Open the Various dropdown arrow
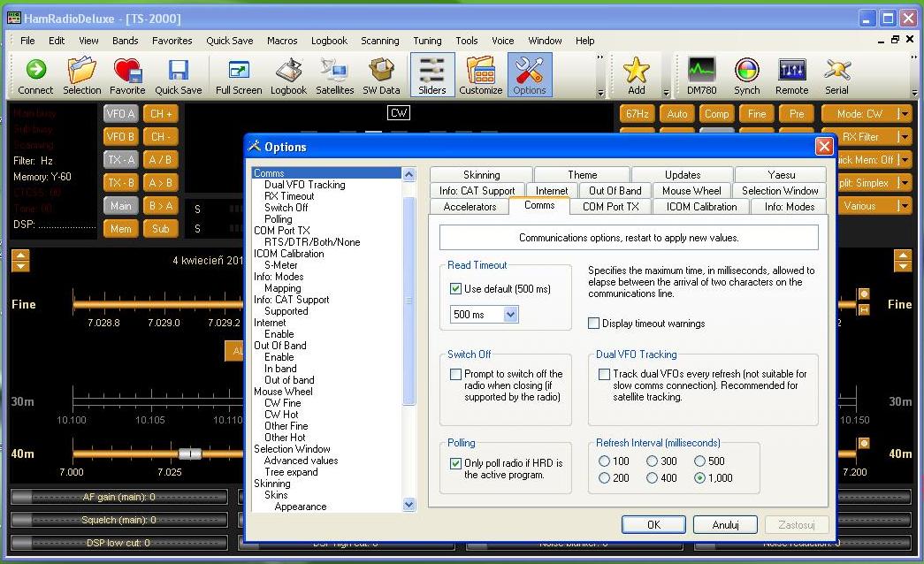Screen dimensions: 924x564 tap(904, 206)
